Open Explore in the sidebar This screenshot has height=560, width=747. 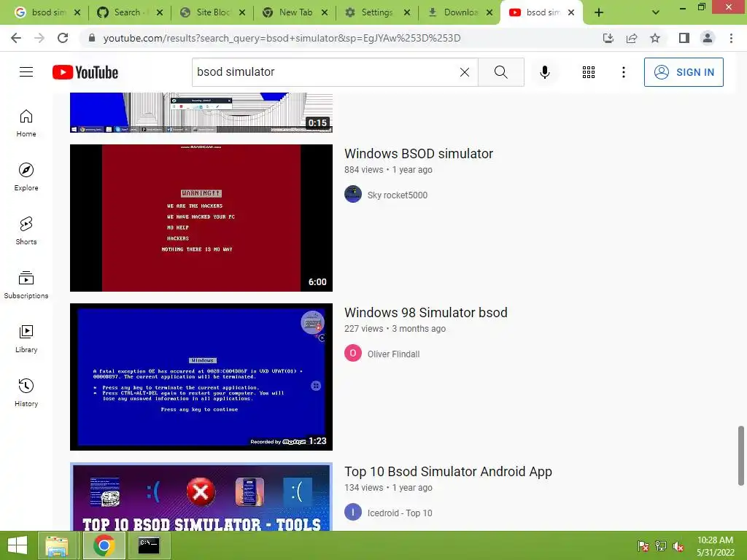26,177
